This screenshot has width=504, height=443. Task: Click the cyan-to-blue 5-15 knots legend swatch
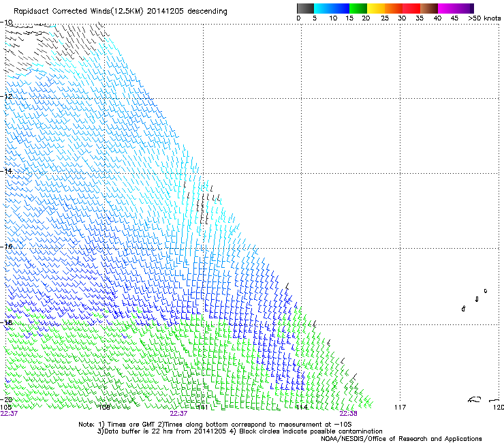[x=332, y=8]
